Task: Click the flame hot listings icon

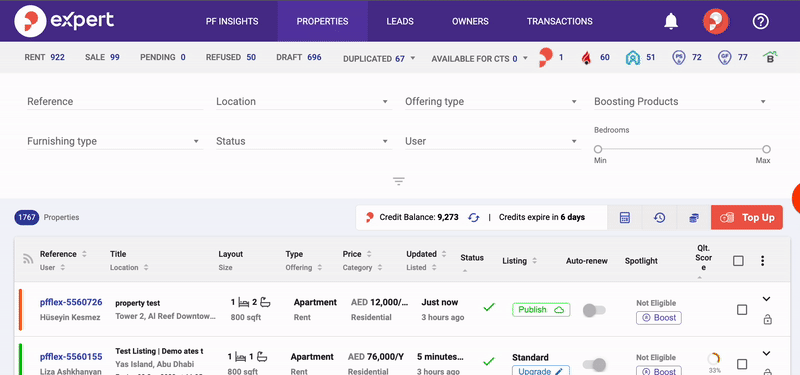Action: point(586,58)
